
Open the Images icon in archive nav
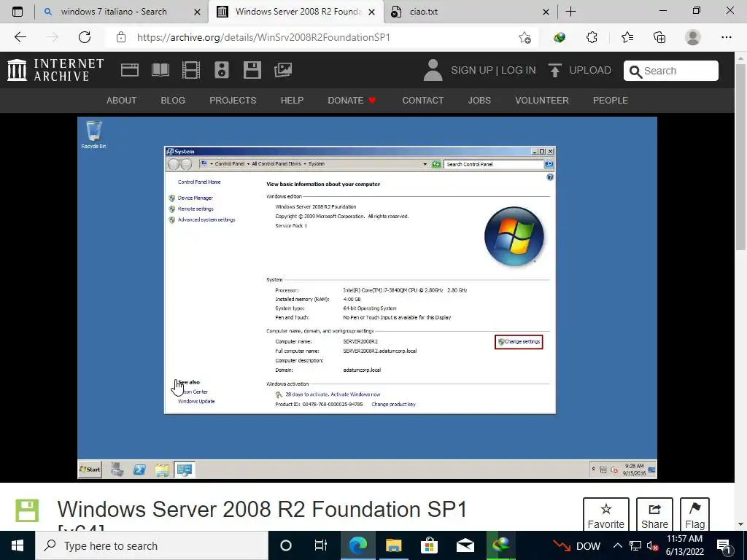(283, 70)
